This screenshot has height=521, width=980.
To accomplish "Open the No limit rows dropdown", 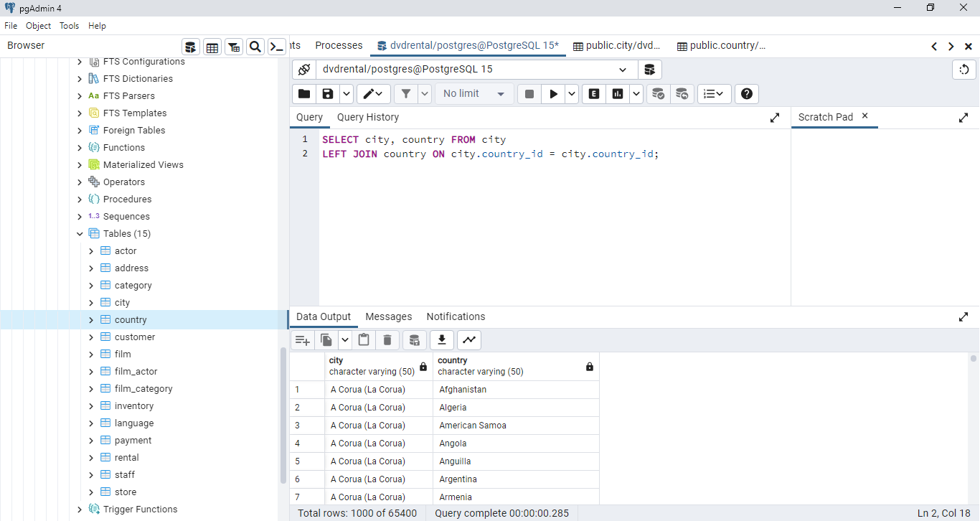I will point(474,94).
